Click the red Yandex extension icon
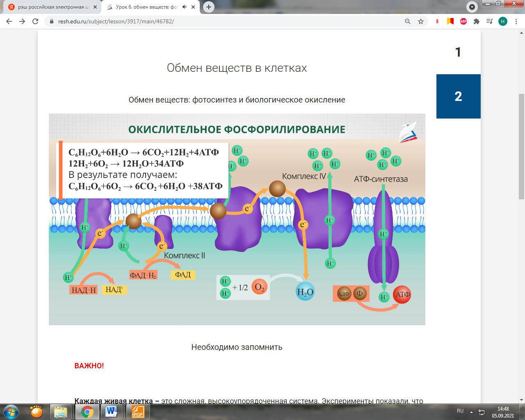Viewport: 525px width, 420px height. (x=437, y=21)
